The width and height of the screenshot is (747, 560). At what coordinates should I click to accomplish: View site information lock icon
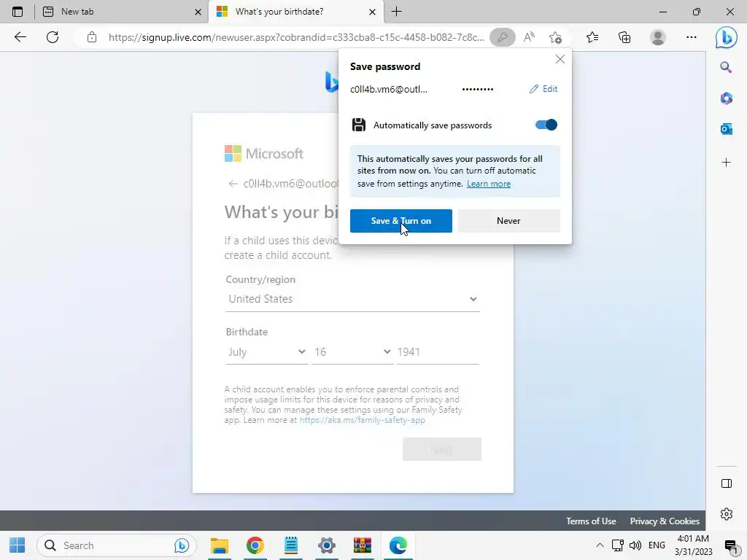click(92, 37)
